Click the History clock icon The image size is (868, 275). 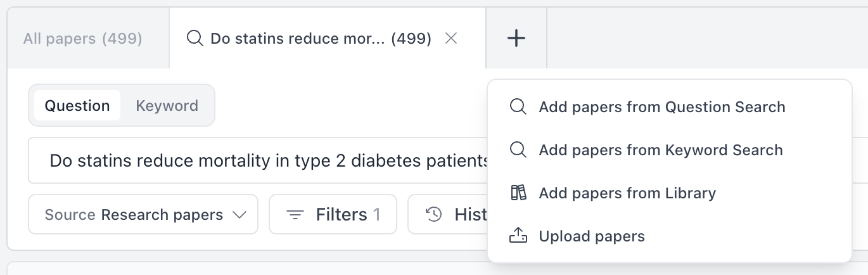(x=434, y=215)
